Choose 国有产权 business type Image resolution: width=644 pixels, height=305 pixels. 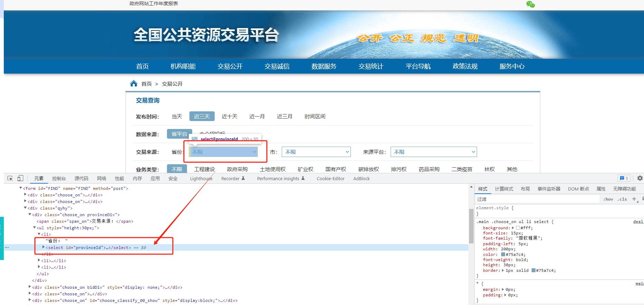[x=336, y=169]
